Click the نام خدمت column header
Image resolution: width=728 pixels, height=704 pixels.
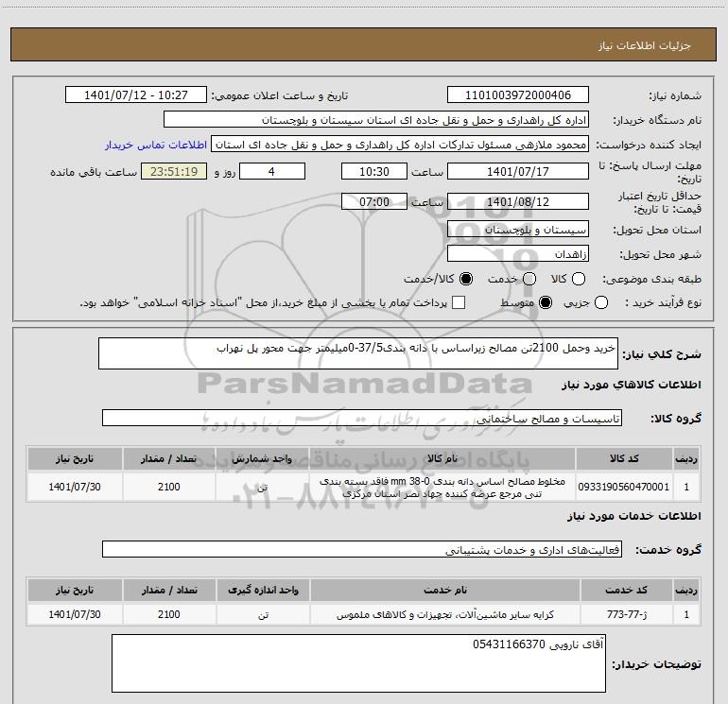tap(444, 590)
